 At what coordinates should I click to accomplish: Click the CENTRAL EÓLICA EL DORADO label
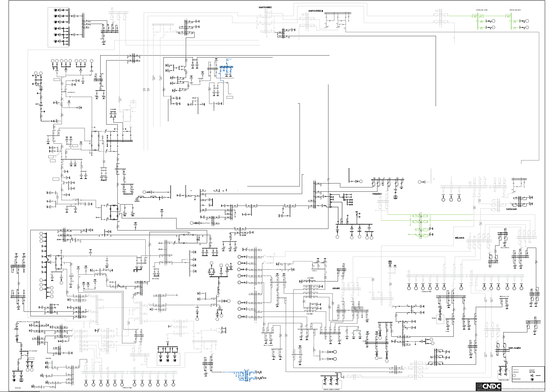[x=331, y=389]
